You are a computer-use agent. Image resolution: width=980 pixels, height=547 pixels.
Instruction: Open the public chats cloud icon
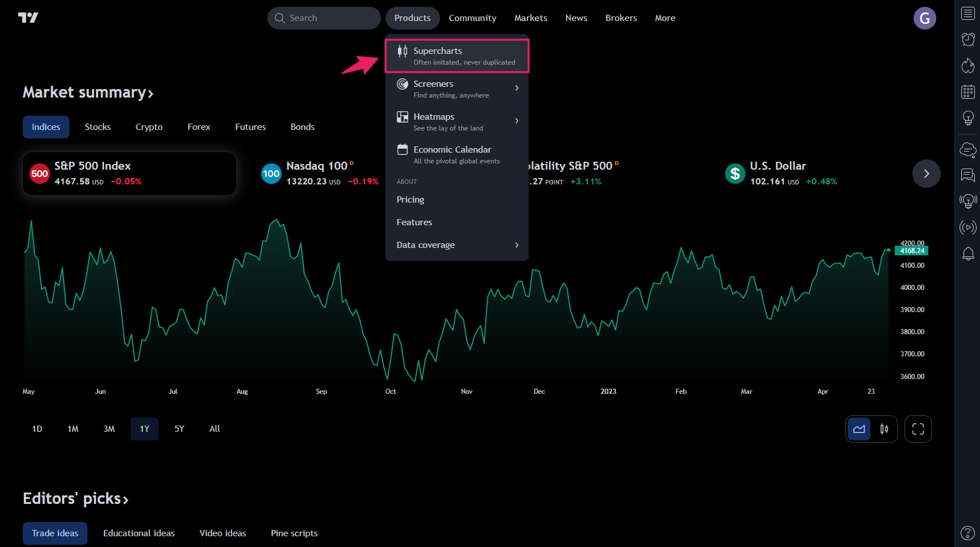(x=968, y=150)
